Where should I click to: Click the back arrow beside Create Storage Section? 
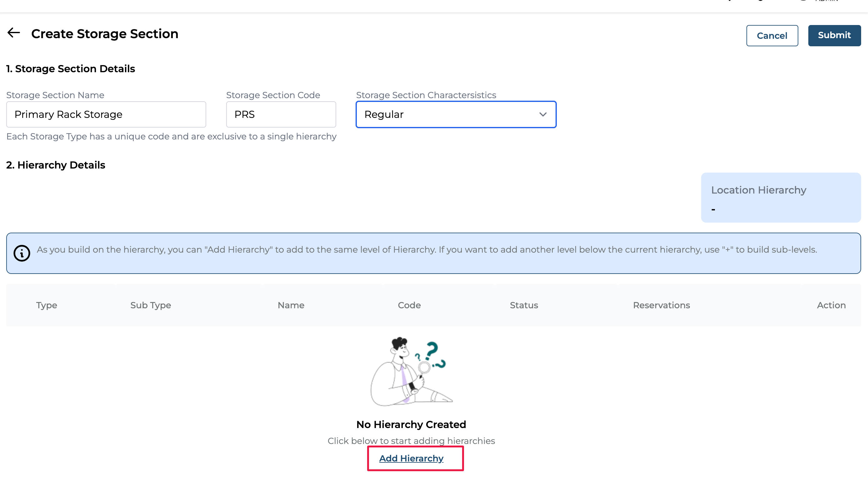coord(14,33)
